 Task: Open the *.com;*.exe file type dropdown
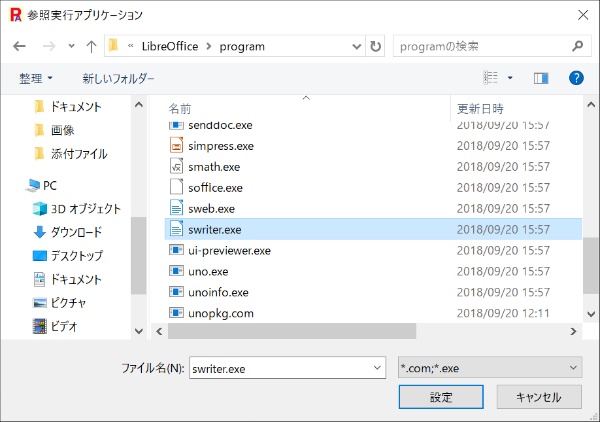coord(490,368)
